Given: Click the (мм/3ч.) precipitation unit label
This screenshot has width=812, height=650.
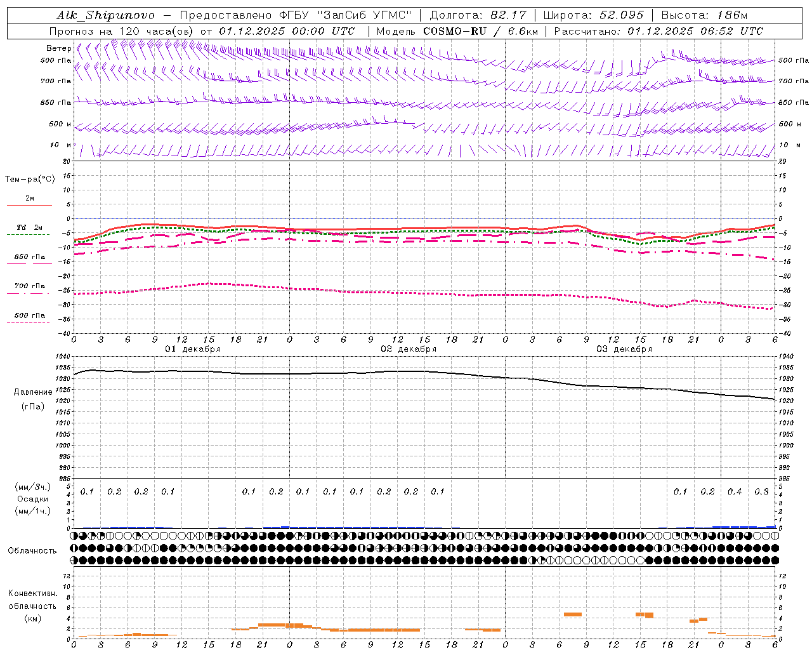Looking at the screenshot, I should (x=33, y=487).
